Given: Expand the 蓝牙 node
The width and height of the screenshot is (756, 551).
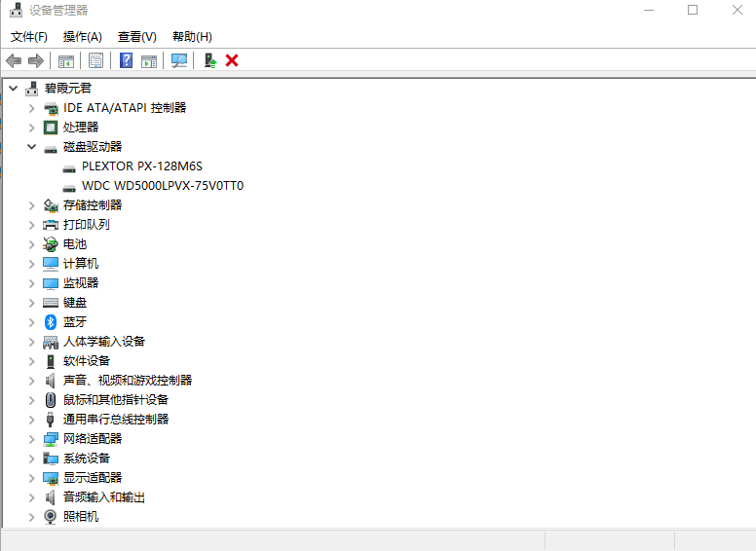Looking at the screenshot, I should pyautogui.click(x=32, y=322).
